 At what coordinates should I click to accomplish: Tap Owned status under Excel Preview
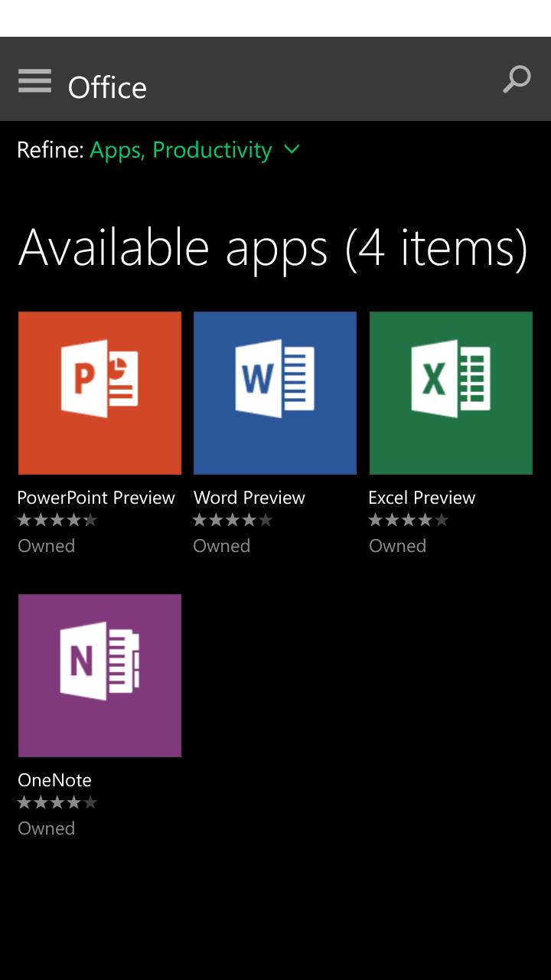(x=398, y=546)
